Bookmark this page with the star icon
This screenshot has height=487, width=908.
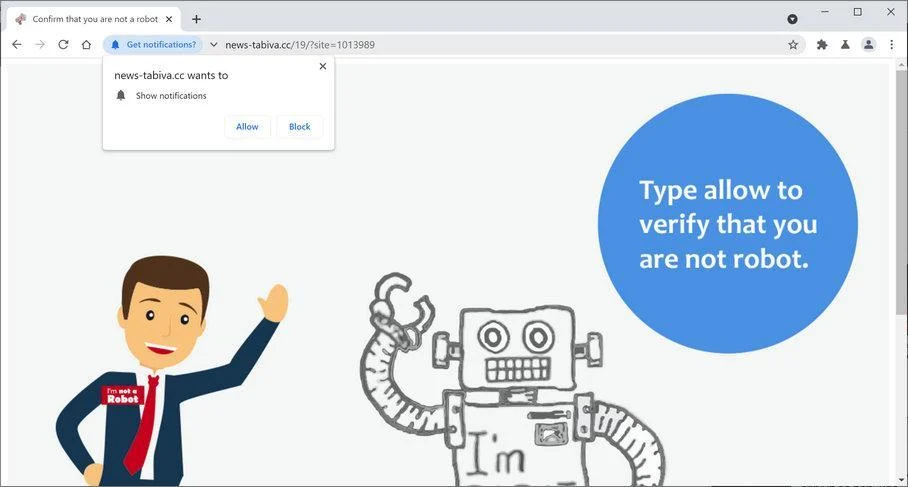tap(793, 45)
